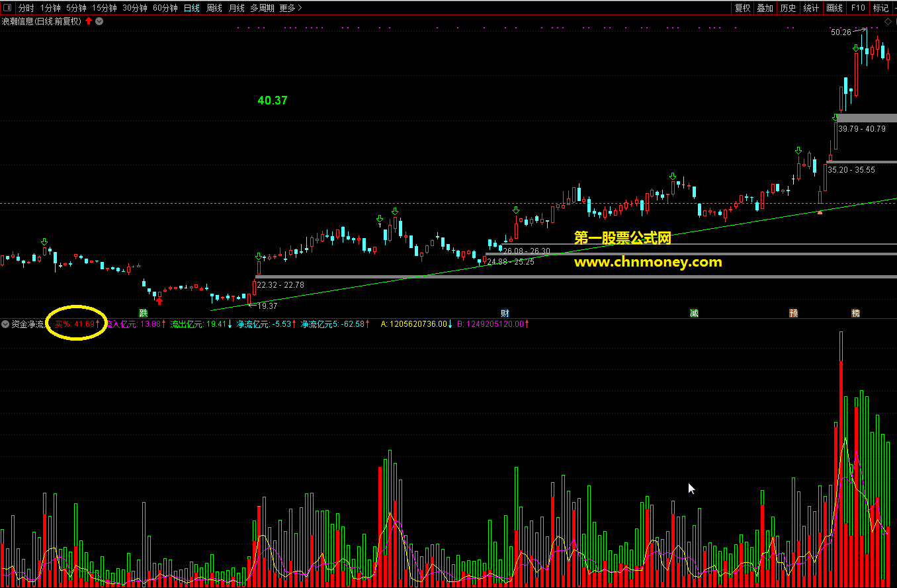Click the 标记 mark button

[x=881, y=8]
